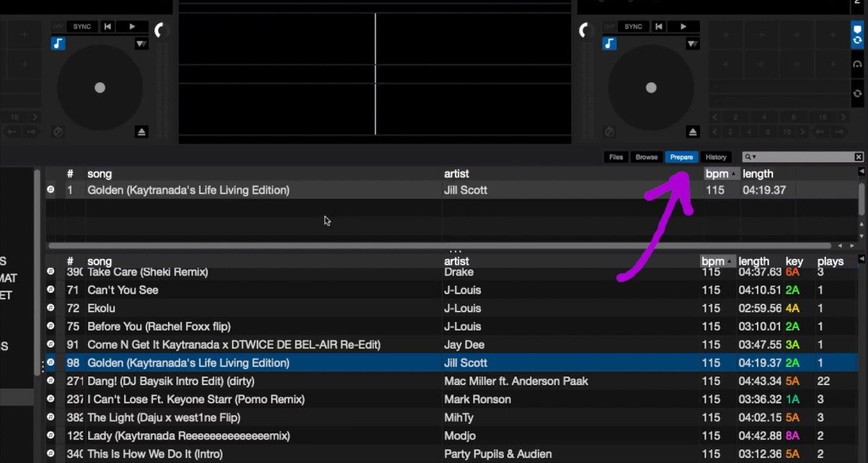
Task: Open the search filter dropdown
Action: click(x=754, y=156)
